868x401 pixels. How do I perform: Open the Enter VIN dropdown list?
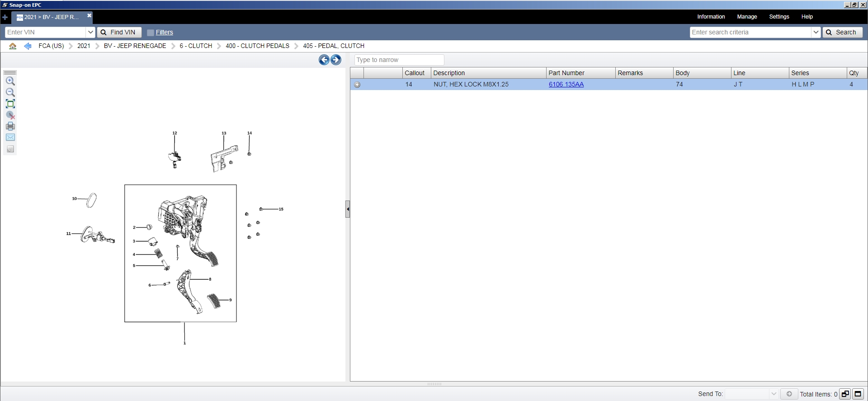click(x=90, y=32)
